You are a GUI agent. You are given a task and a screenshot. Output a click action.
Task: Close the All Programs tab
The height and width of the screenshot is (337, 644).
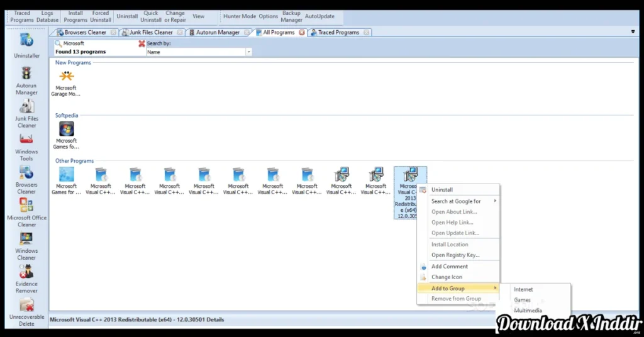[x=302, y=33]
